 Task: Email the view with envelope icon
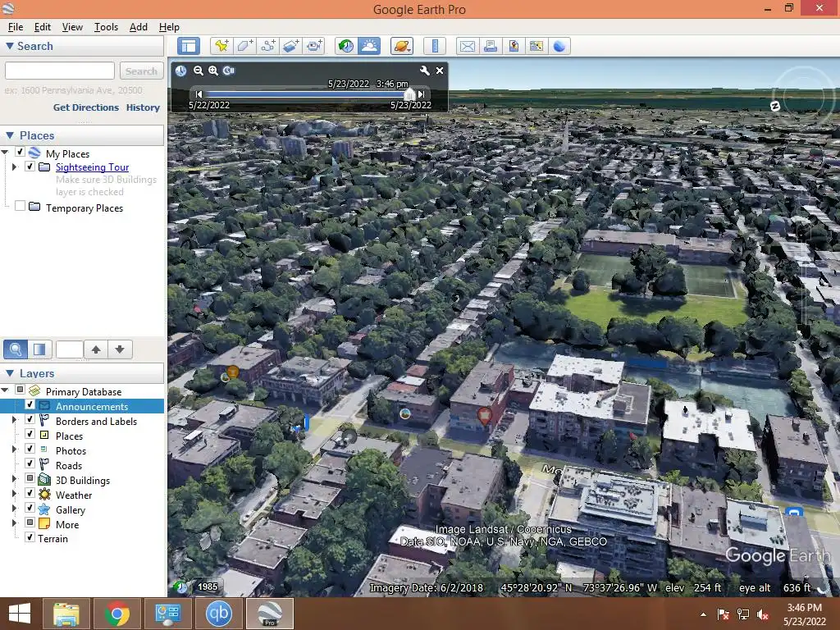pyautogui.click(x=467, y=46)
